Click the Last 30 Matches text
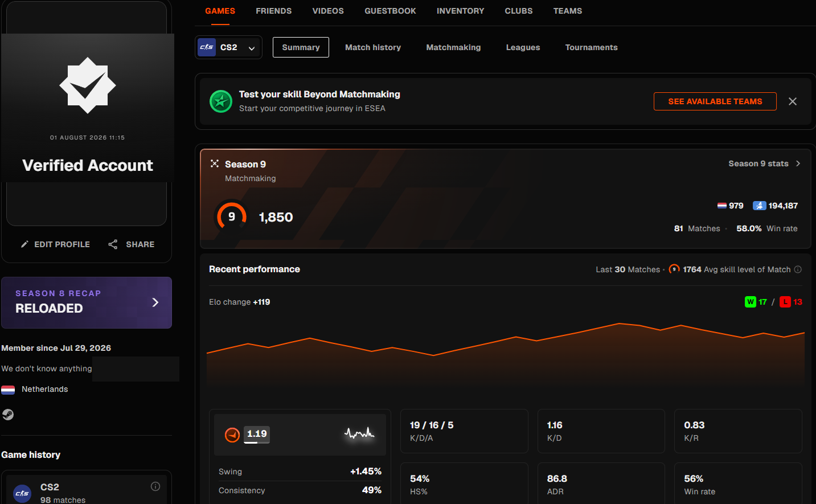The height and width of the screenshot is (504, 816). (628, 269)
